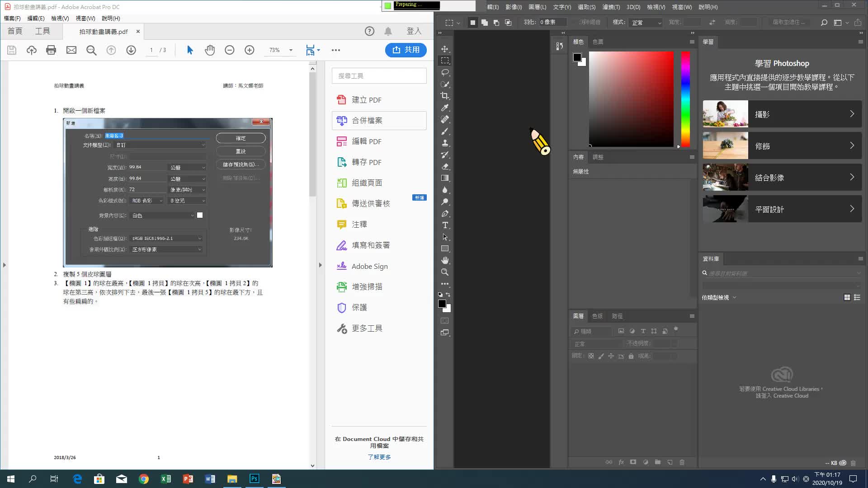Switch to 工具 tab in Acrobat
The width and height of the screenshot is (868, 488).
(43, 31)
